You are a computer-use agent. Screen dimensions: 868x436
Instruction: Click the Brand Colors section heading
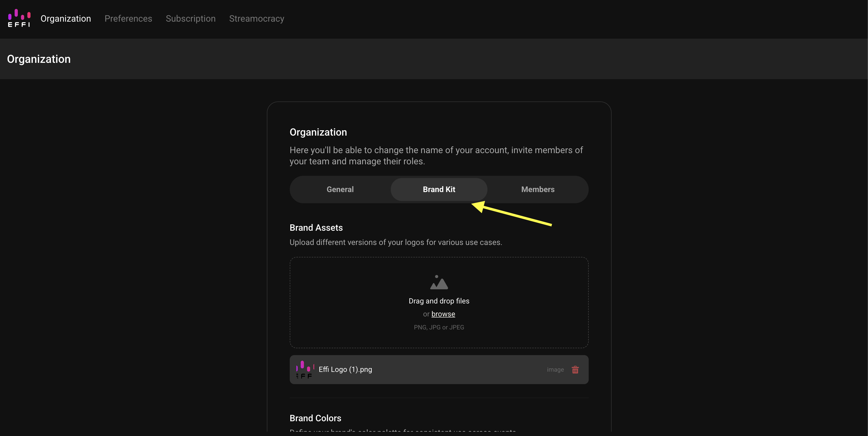click(x=315, y=418)
